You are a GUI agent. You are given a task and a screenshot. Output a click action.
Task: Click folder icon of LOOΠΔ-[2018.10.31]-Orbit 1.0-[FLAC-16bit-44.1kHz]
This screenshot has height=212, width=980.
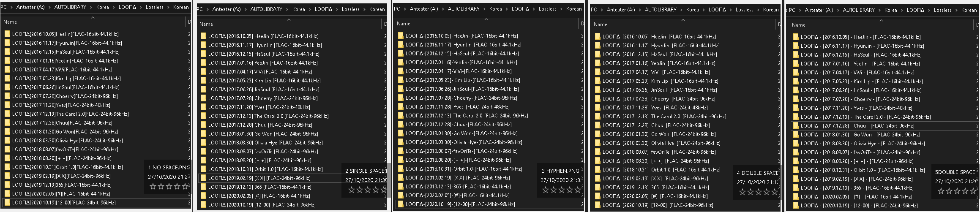[401, 169]
